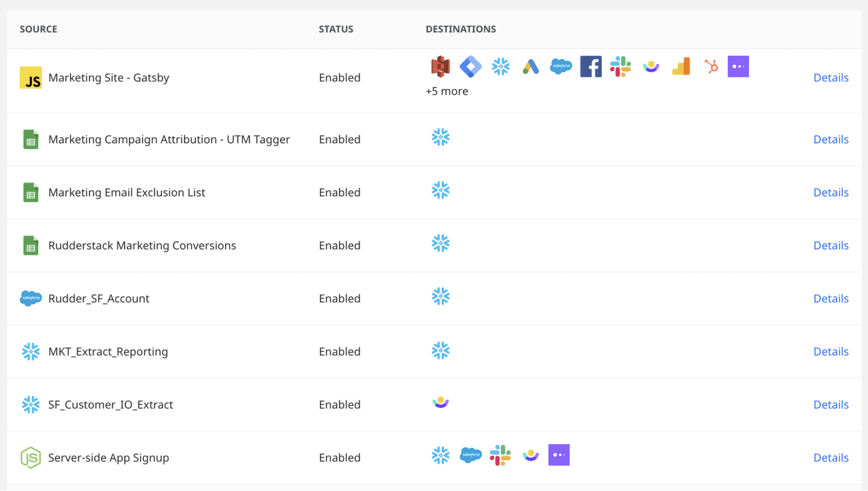The width and height of the screenshot is (868, 491).
Task: Click Customer.io icon in SF_Customer_IO_Extract row
Action: tap(440, 402)
